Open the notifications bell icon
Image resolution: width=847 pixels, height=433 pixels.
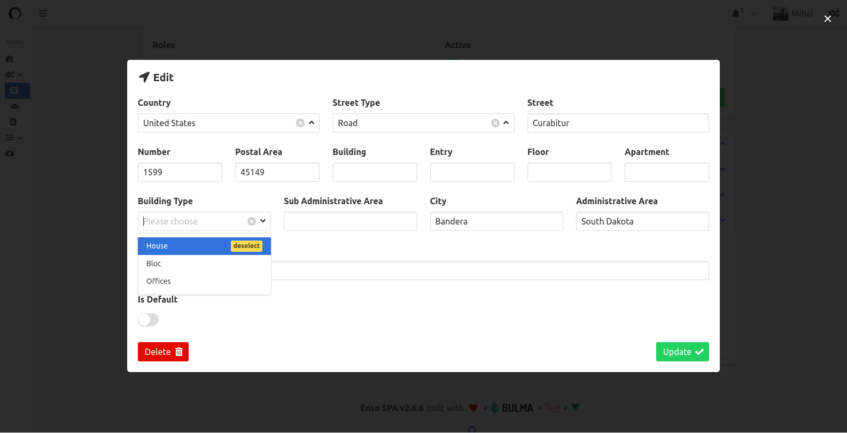pos(736,14)
